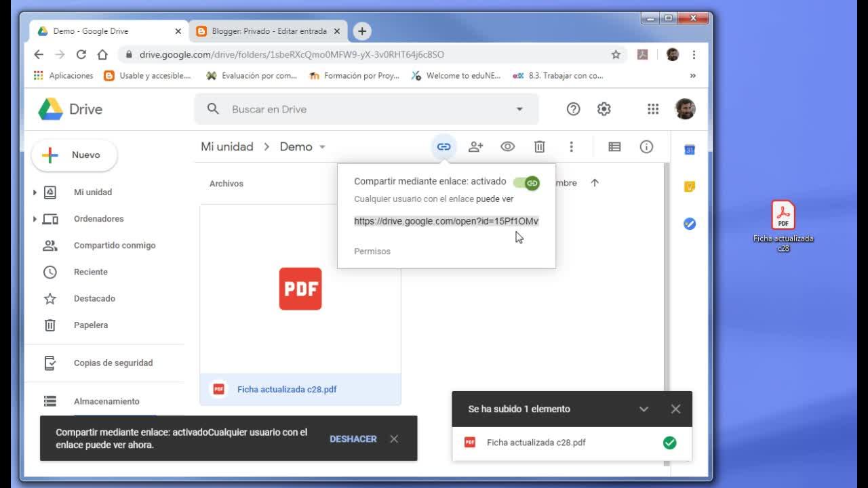Click DESHACER in the notification

point(353,439)
